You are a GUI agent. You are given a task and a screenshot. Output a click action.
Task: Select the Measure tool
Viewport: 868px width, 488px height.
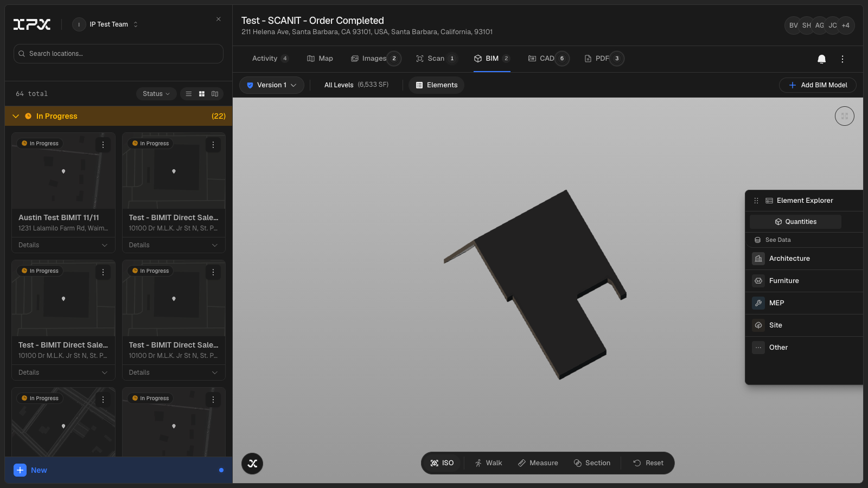coord(538,463)
